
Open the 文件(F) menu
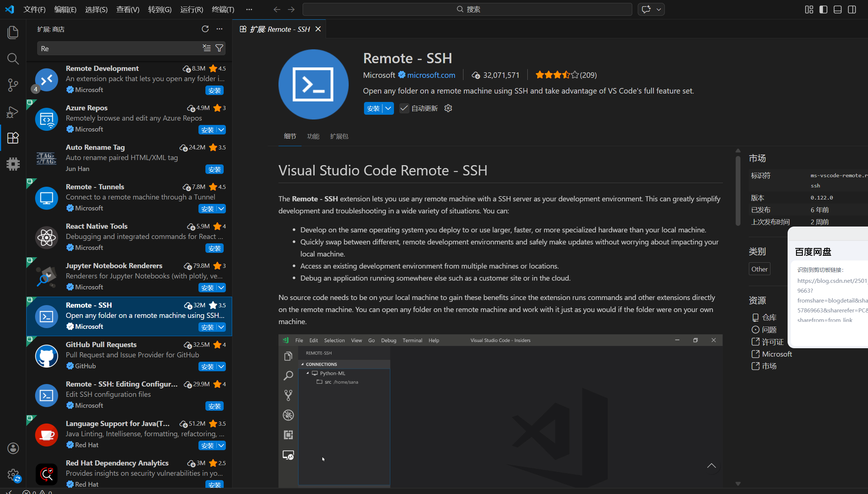(x=34, y=9)
